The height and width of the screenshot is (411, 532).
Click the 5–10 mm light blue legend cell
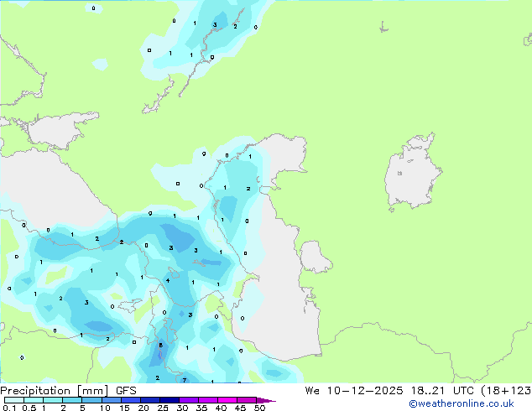click(91, 400)
